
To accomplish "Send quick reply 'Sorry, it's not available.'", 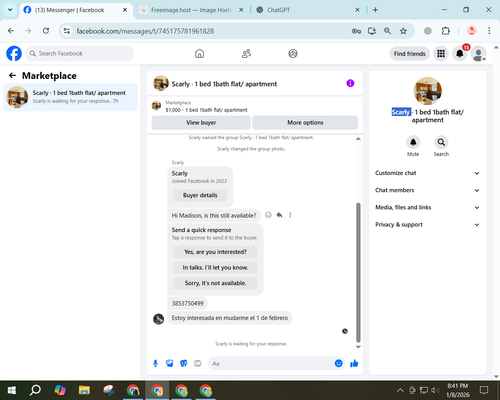I will [x=215, y=283].
